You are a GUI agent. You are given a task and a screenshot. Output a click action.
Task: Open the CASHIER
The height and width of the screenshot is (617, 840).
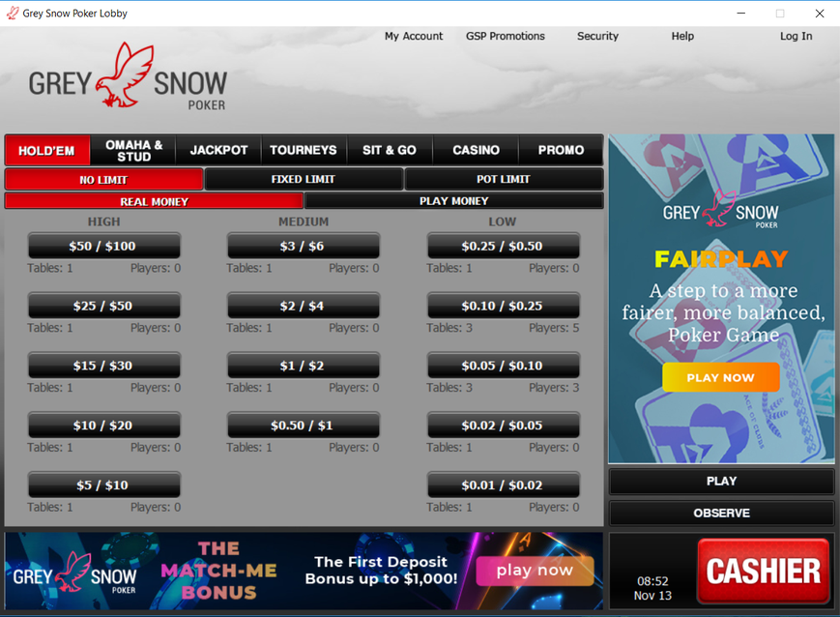pos(763,571)
